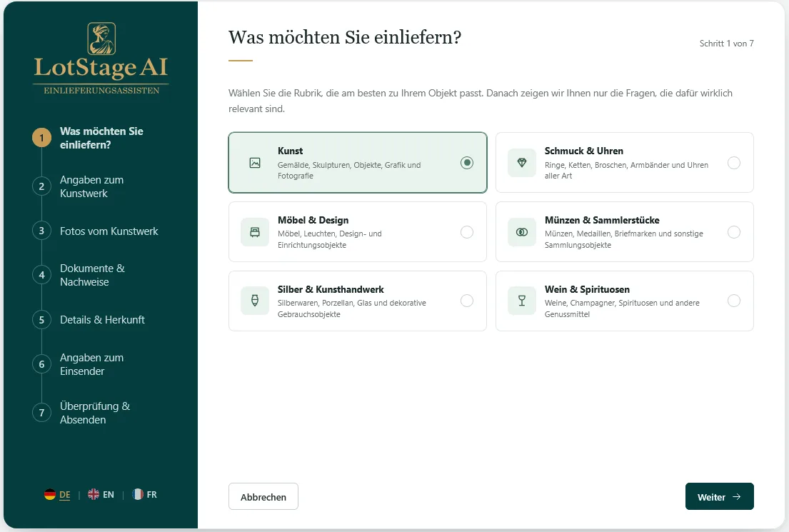Screen dimensions: 789x532
Task: Open the 'Dokumente & Nachweise' step
Action: click(x=92, y=276)
